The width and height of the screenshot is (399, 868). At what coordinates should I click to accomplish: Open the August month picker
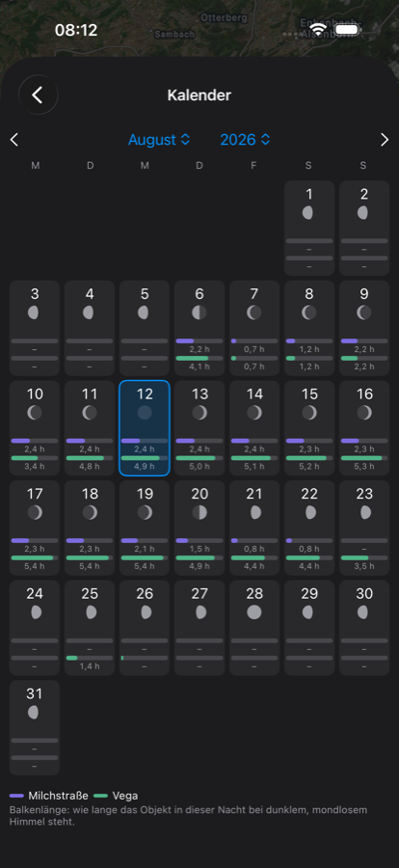coord(159,140)
